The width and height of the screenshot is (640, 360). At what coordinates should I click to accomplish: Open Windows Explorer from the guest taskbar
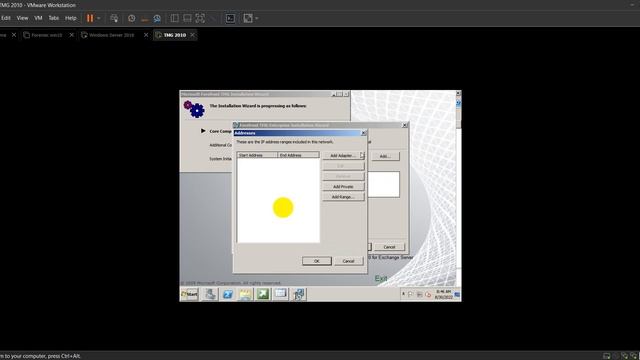245,294
